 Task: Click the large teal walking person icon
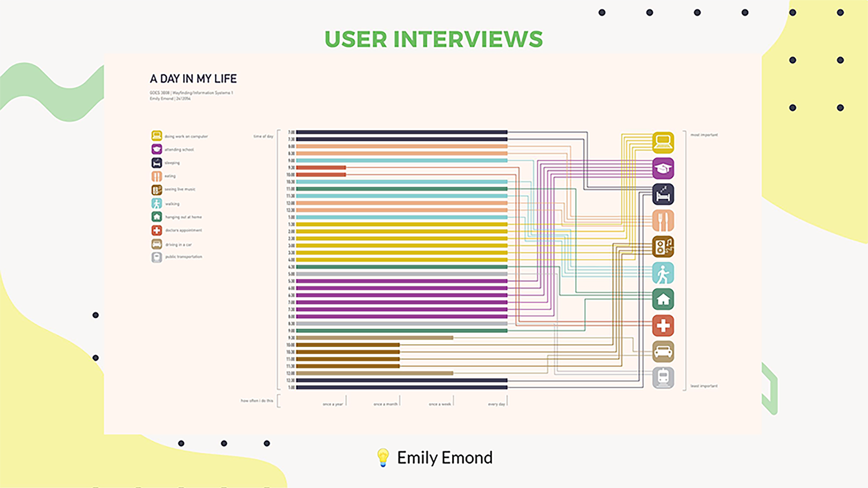click(x=663, y=273)
